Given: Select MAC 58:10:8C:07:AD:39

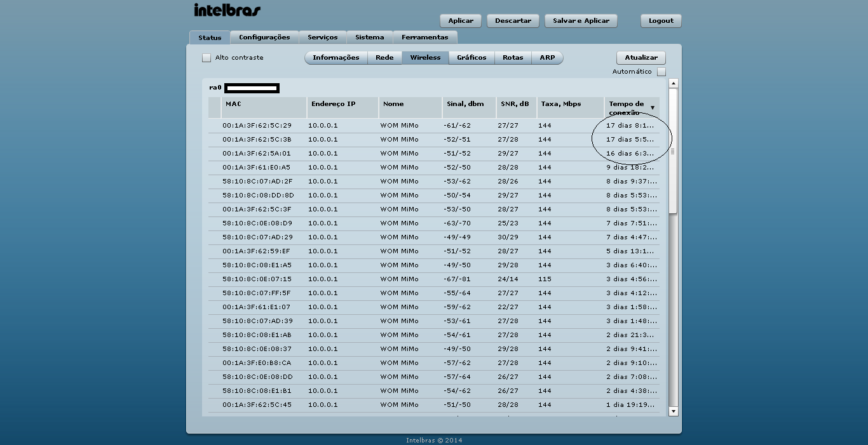Looking at the screenshot, I should tap(257, 321).
